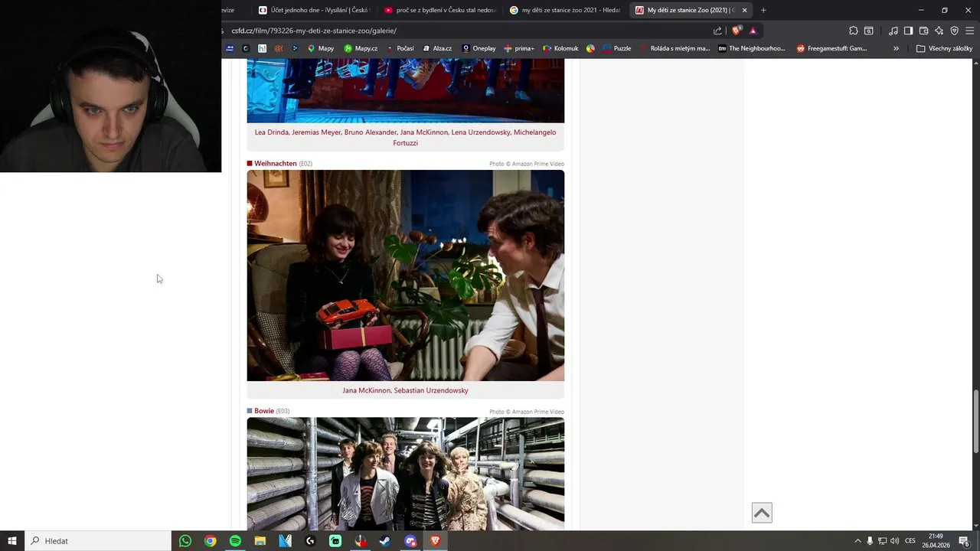
Task: Click the share page icon in address bar
Action: coord(717,31)
